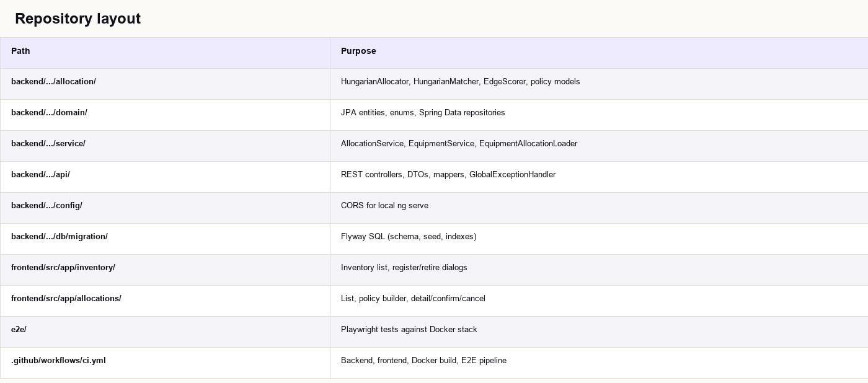
Task: Select 'frontend/src/app/allocations/' path cell
Action: tap(165, 301)
